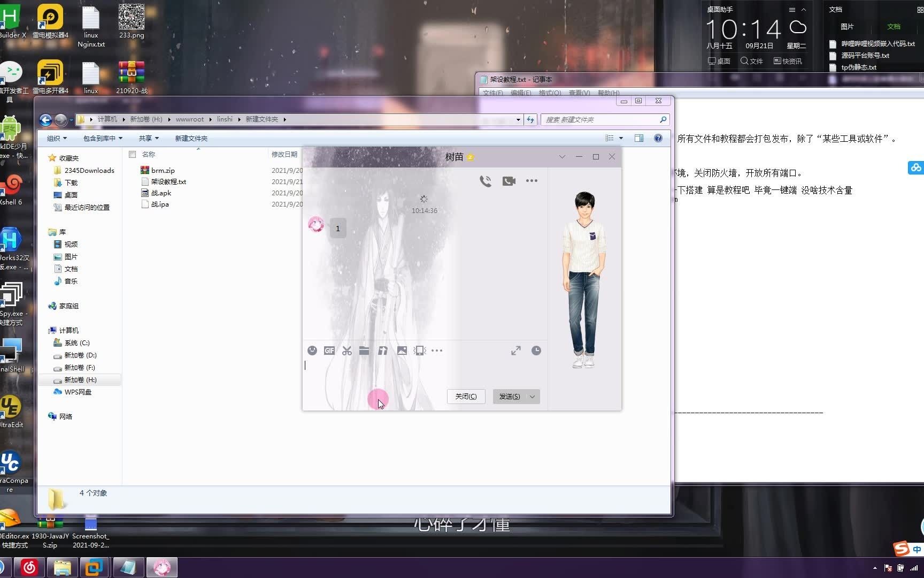Click the music share icon in chat toolbar
The width and height of the screenshot is (924, 578).
(x=383, y=351)
